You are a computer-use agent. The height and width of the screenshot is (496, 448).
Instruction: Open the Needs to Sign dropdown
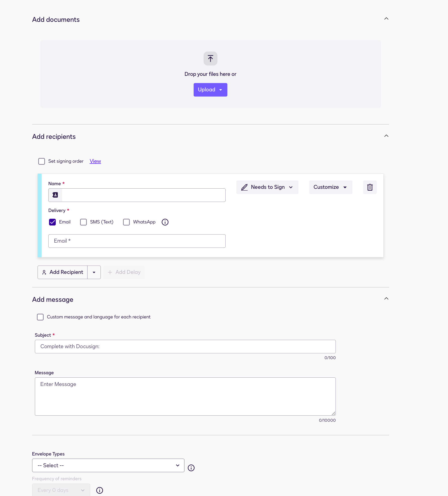pyautogui.click(x=267, y=187)
